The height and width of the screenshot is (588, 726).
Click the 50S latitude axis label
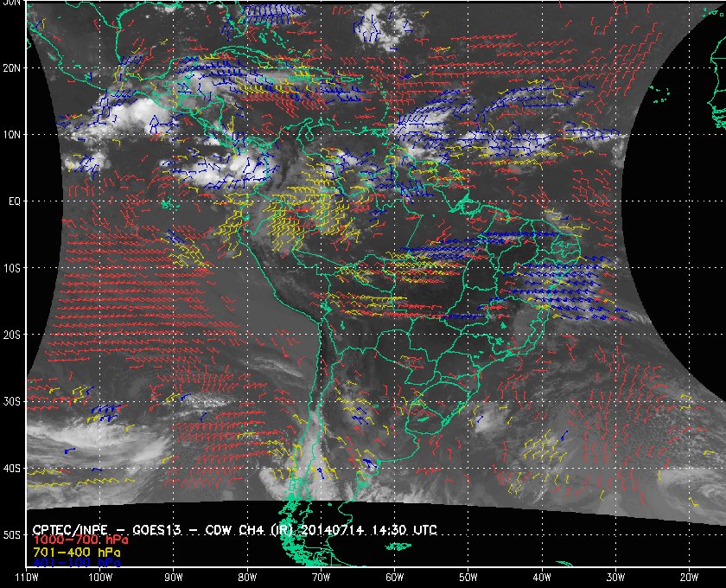(x=12, y=536)
